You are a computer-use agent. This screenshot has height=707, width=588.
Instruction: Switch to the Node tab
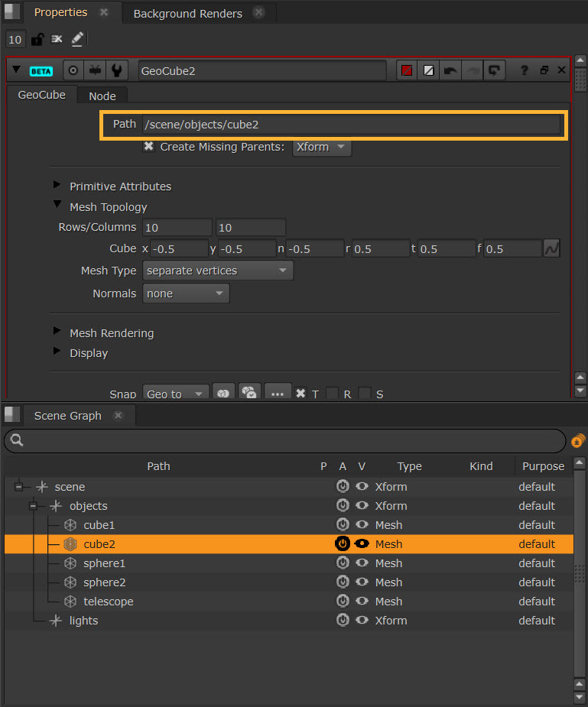click(x=102, y=96)
